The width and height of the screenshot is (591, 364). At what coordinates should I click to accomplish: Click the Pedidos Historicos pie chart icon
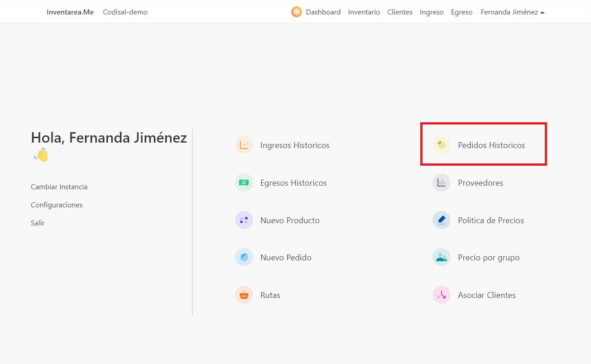(441, 144)
